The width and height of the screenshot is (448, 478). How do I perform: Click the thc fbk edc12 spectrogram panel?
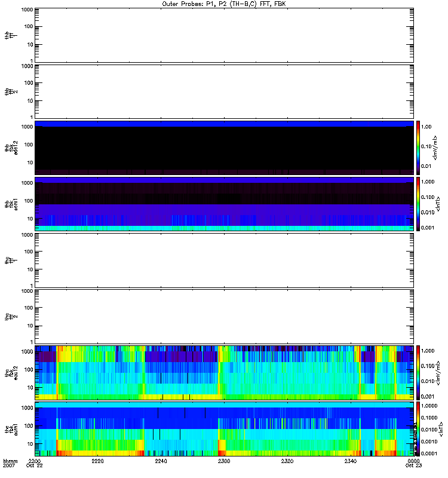[x=224, y=372]
